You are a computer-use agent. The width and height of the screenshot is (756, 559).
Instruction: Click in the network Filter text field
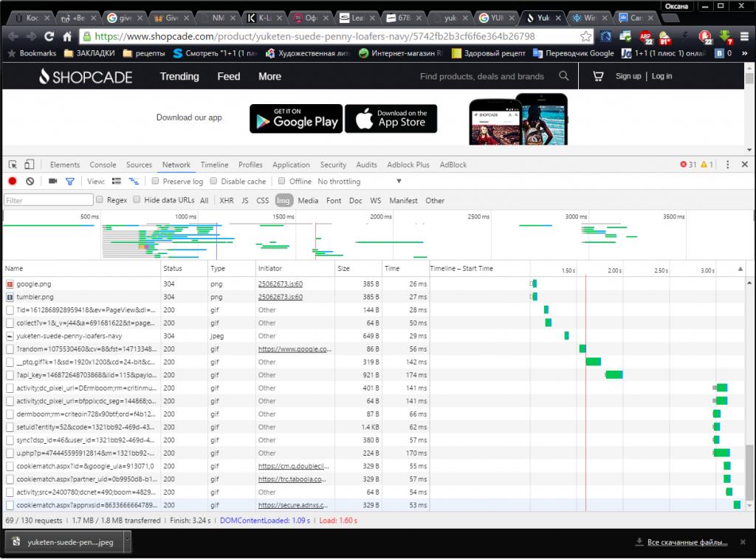tap(47, 200)
